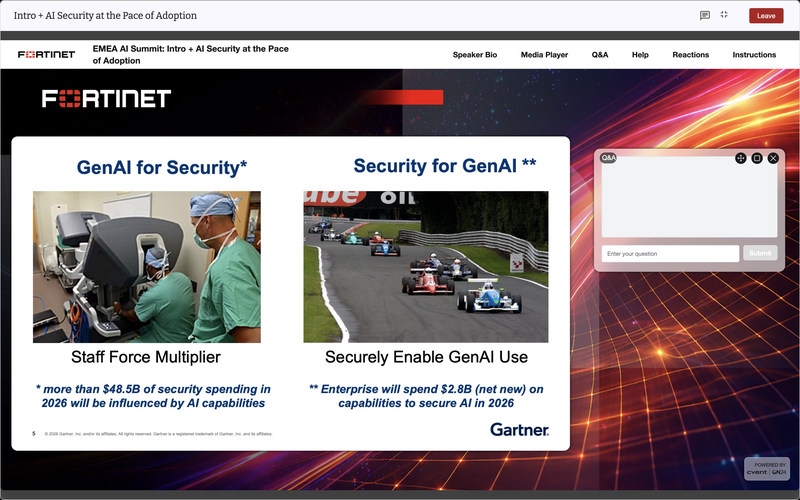Click 'Security for GenAI **' slide heading
Viewport: 800px width, 500px height.
(445, 166)
